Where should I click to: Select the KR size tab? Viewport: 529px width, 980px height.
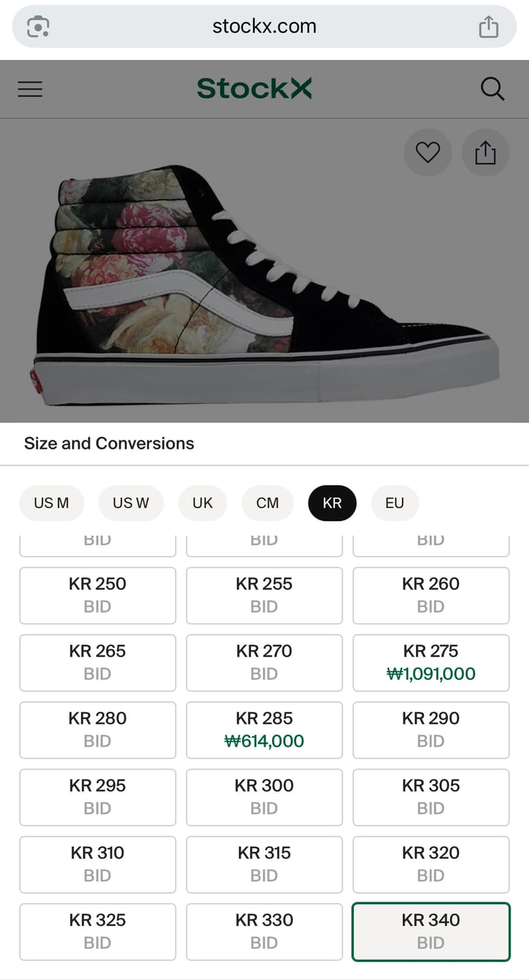[x=332, y=503]
